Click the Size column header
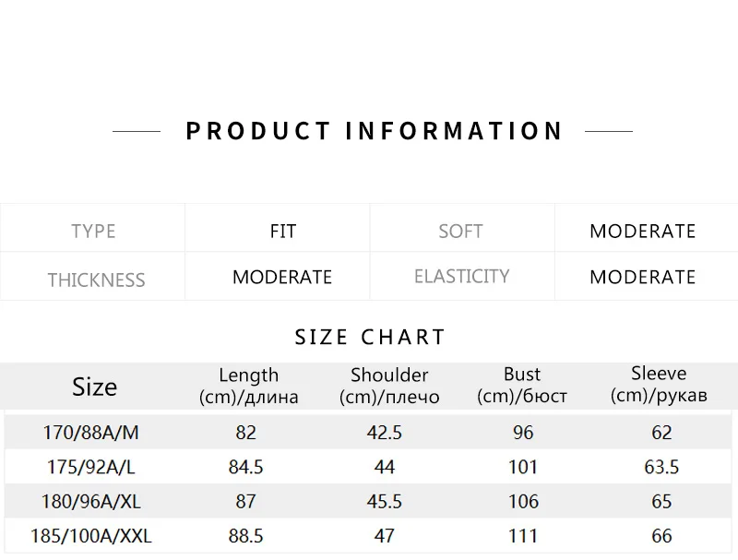738x560 pixels. 94,387
